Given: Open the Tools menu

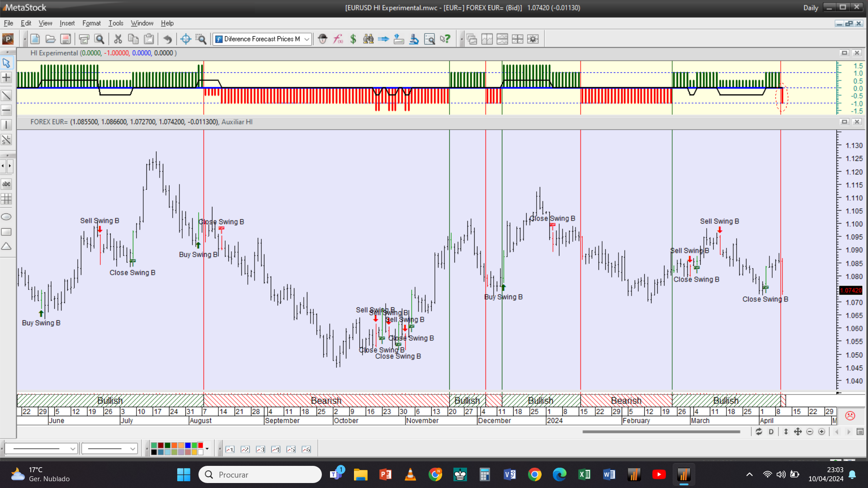Looking at the screenshot, I should 116,23.
